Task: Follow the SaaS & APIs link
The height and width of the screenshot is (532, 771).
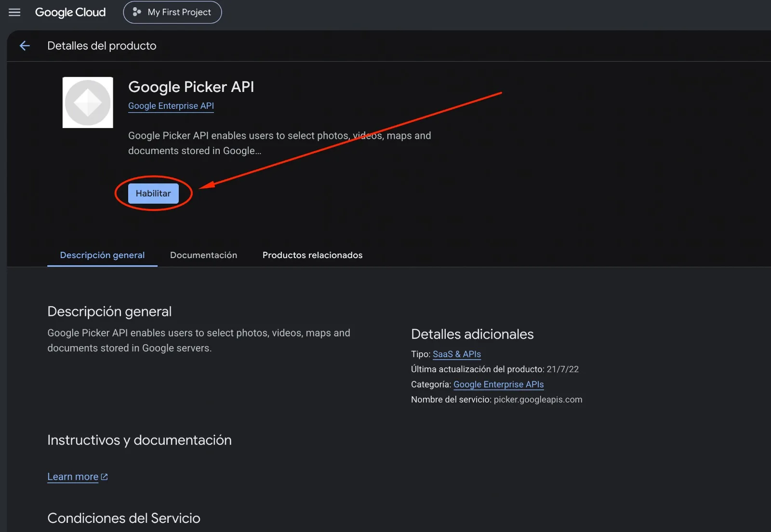Action: tap(457, 354)
